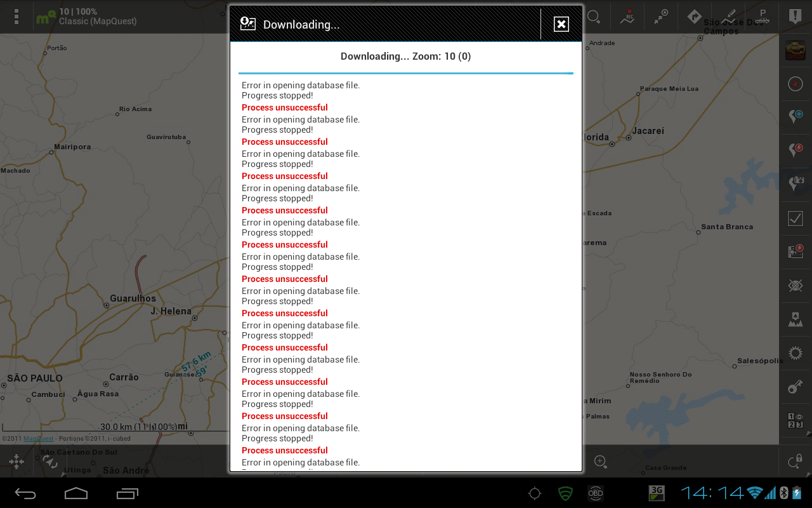Open the MapQuest copyright link
The width and height of the screenshot is (812, 508).
pos(38,439)
